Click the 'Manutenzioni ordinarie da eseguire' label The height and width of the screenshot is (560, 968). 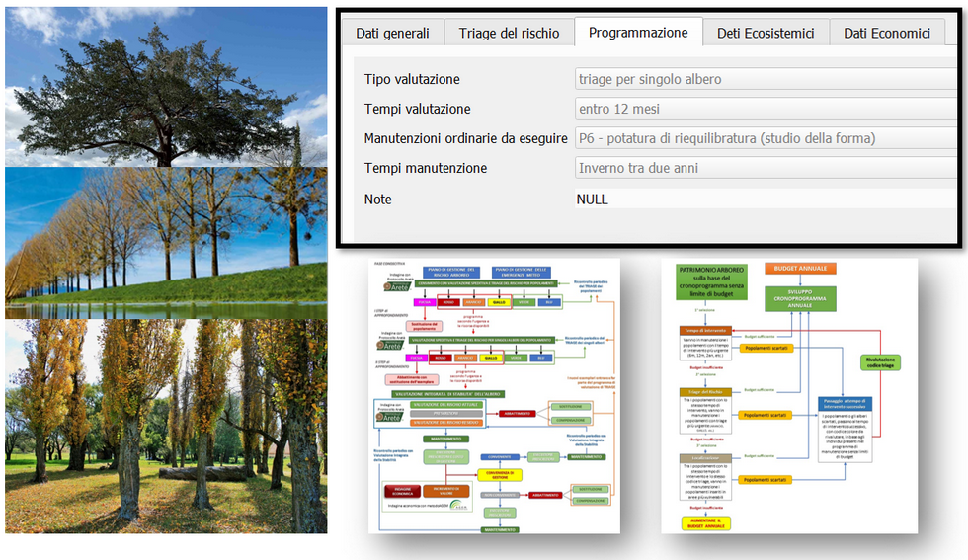click(x=465, y=138)
